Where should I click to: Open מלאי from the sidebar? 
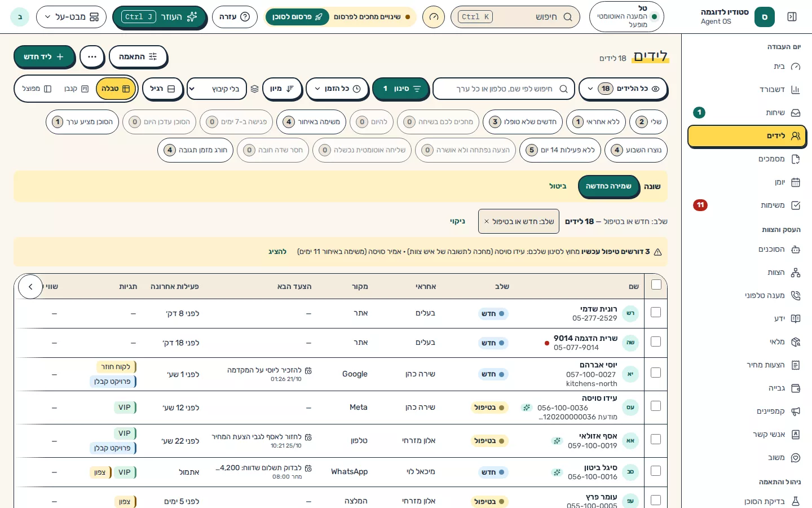(x=747, y=342)
